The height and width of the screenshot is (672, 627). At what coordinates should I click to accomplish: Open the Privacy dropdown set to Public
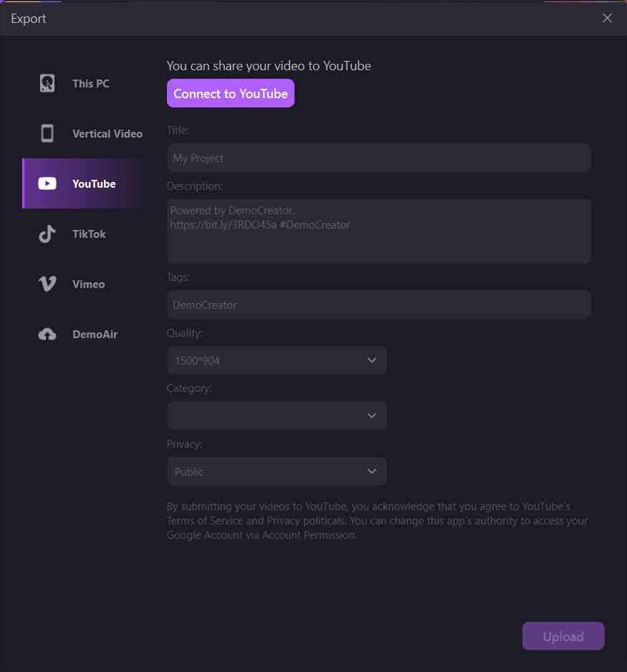[x=277, y=471]
